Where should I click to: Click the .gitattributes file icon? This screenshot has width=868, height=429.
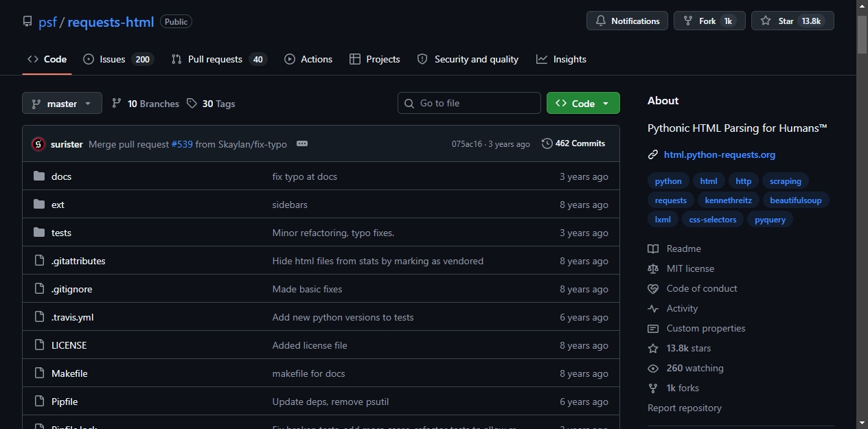pyautogui.click(x=39, y=261)
